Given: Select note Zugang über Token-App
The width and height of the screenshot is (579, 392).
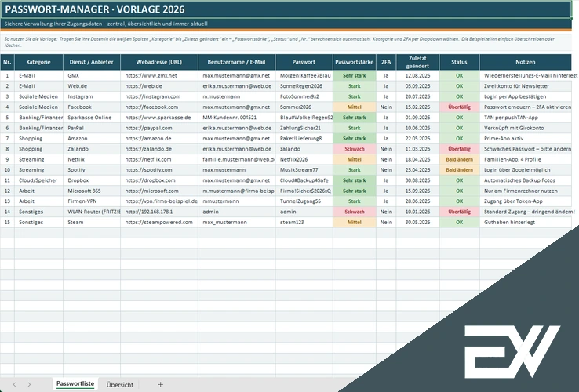Looking at the screenshot, I should 526,201.
